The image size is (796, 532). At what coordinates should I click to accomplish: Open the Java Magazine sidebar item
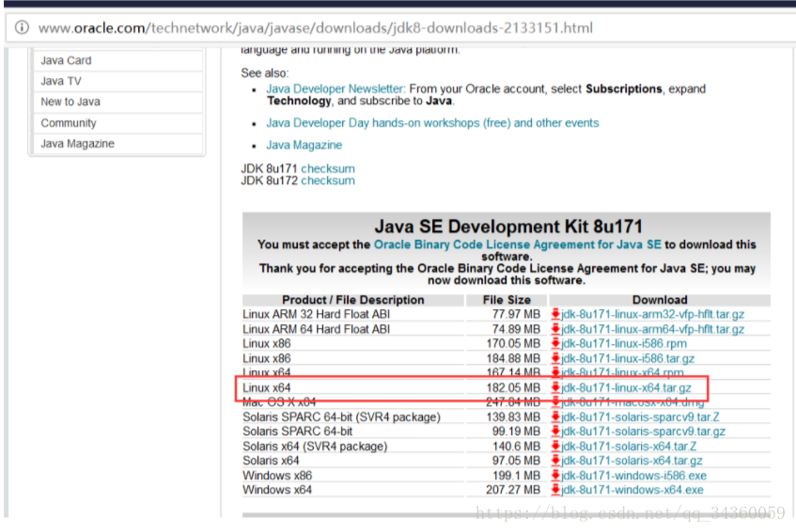(117, 144)
